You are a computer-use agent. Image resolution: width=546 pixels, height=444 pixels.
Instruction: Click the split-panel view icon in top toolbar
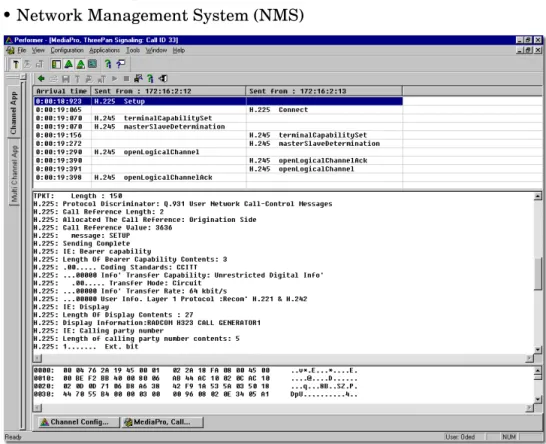pyautogui.click(x=56, y=64)
